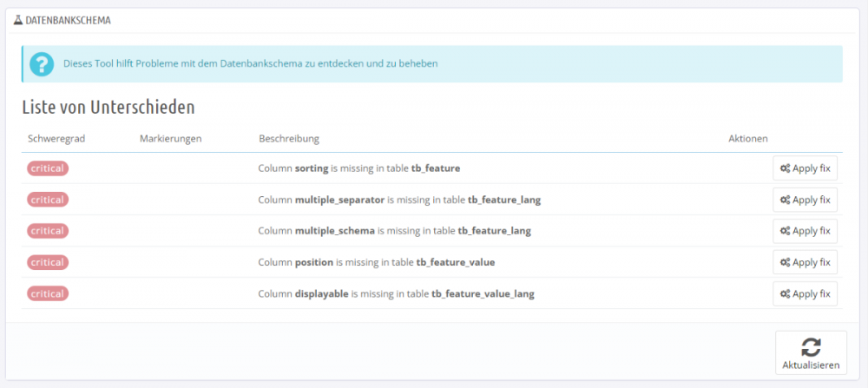Click the gear icon for multiple_schema fix
The width and height of the screenshot is (868, 388).
[x=785, y=231]
